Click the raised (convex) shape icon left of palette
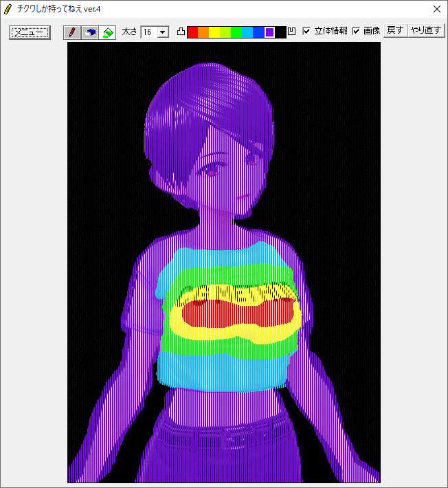448x488 pixels. coord(181,32)
